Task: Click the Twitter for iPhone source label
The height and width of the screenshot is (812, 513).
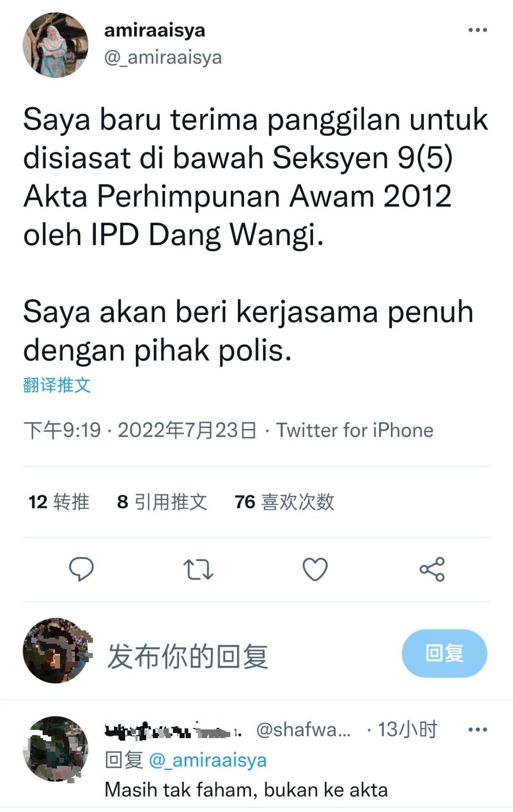Action: click(x=355, y=430)
